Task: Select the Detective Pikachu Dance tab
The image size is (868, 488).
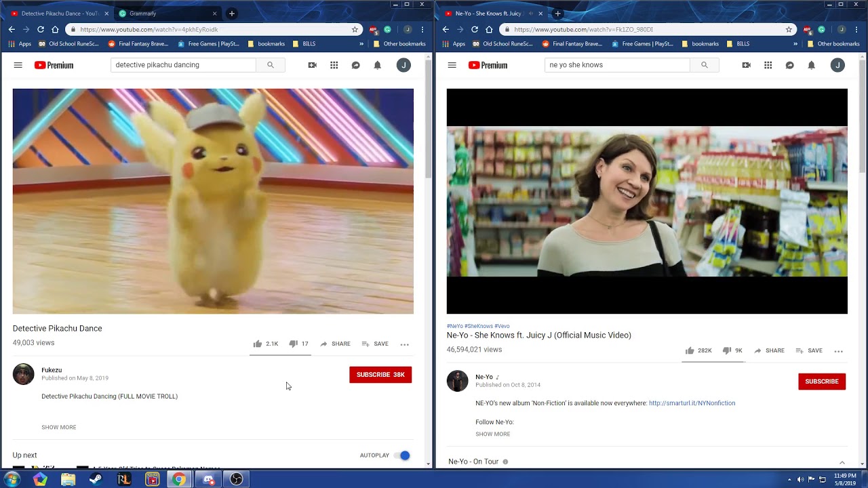Action: point(60,14)
